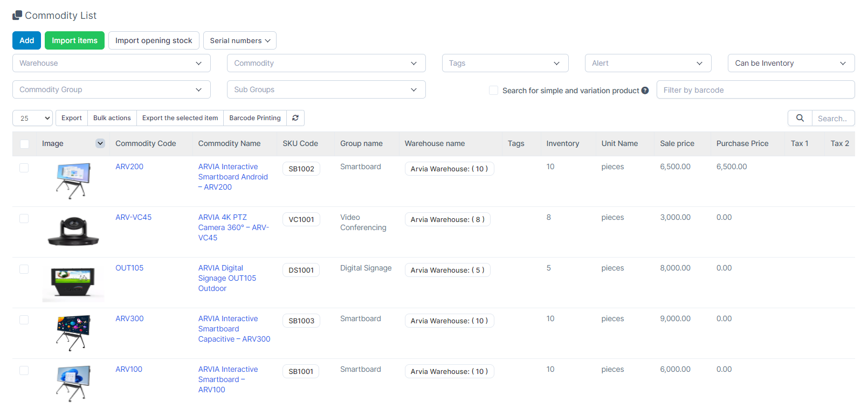Image resolution: width=868 pixels, height=409 pixels.
Task: Select the ARV200 row checkbox
Action: pos(24,168)
